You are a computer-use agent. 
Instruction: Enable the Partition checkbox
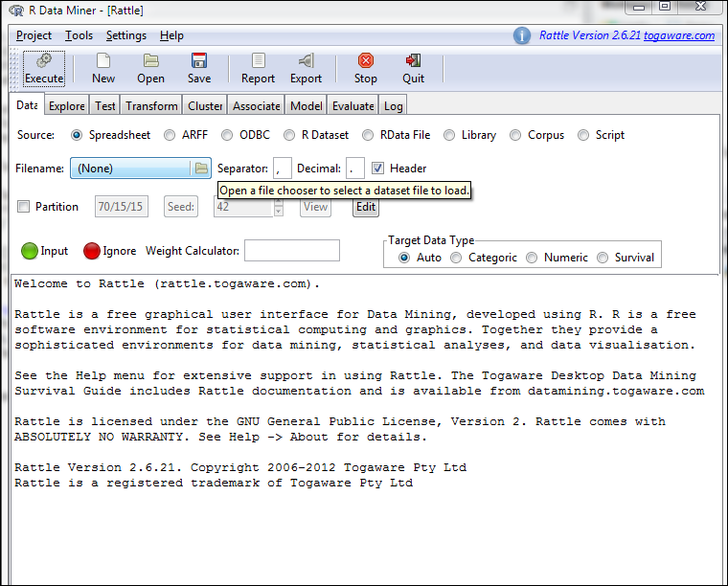coord(23,206)
